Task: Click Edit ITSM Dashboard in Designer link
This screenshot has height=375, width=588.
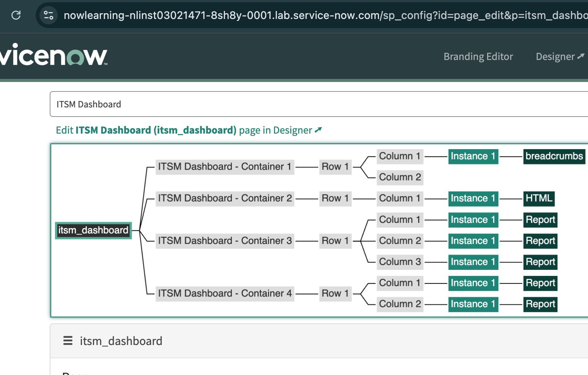Action: pos(189,130)
